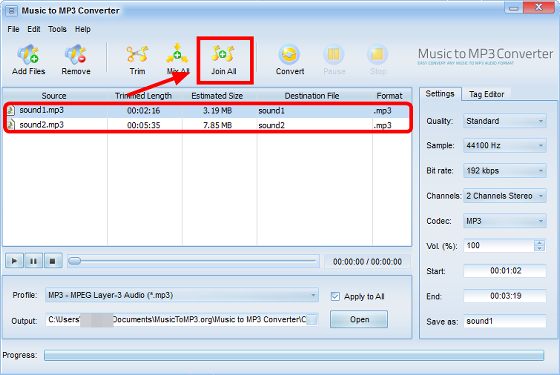The height and width of the screenshot is (375, 560).
Task: Toggle the Apply to All checkbox
Action: click(335, 296)
